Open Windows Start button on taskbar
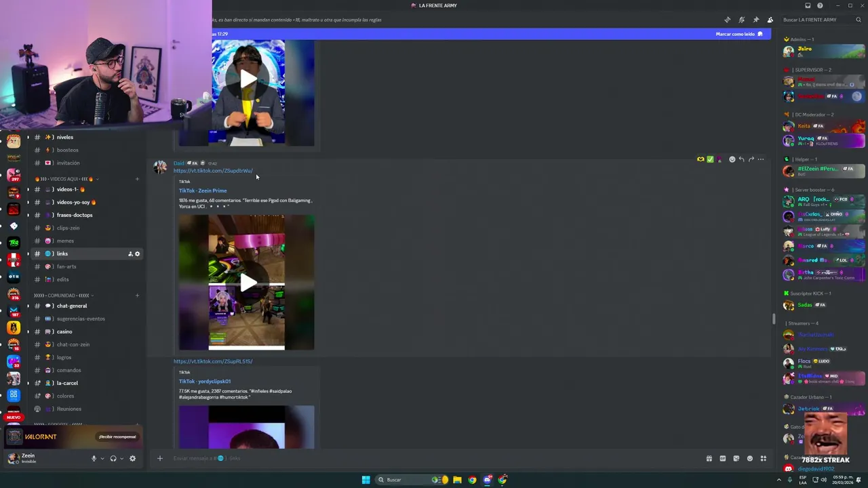 click(366, 480)
